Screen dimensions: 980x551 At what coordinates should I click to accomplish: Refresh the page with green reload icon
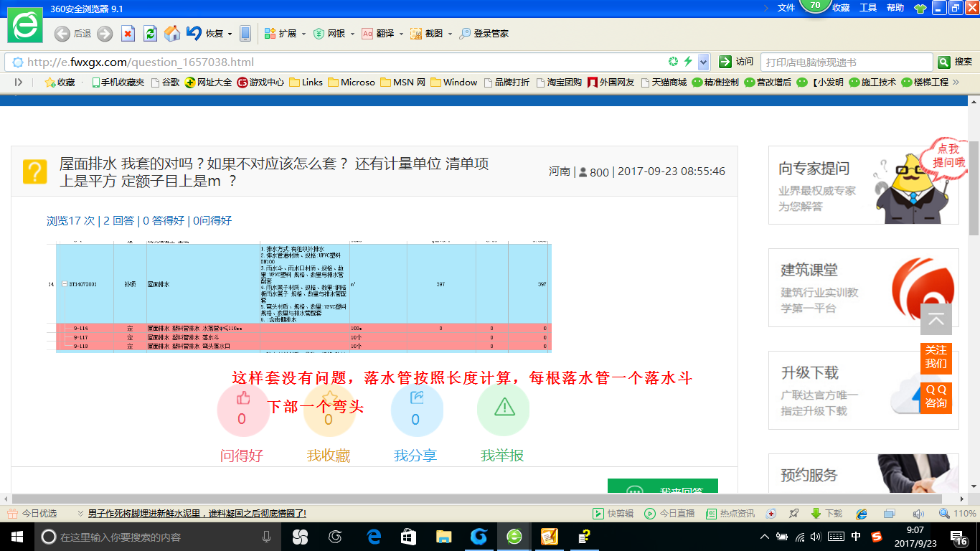tap(150, 34)
